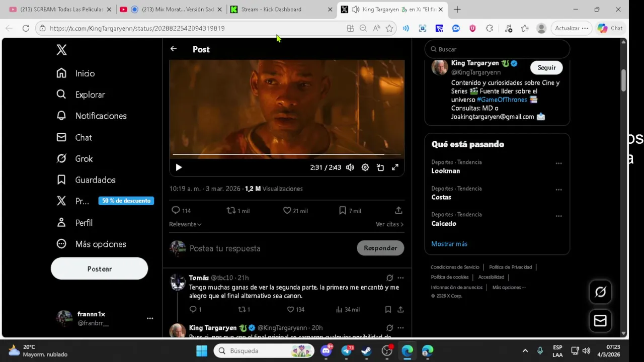Viewport: 644px width, 362px height.
Task: Bookmark the main post with 7 mil
Action: click(x=350, y=210)
